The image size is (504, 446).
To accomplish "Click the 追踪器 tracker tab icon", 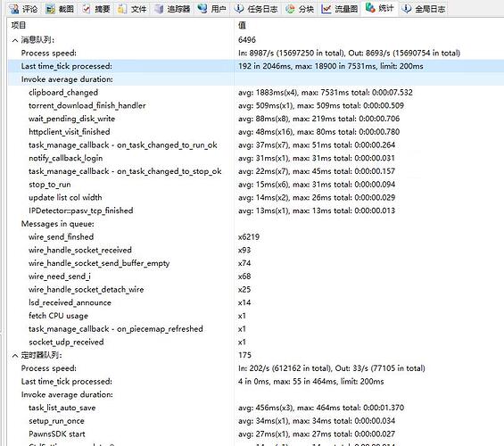I will point(159,9).
